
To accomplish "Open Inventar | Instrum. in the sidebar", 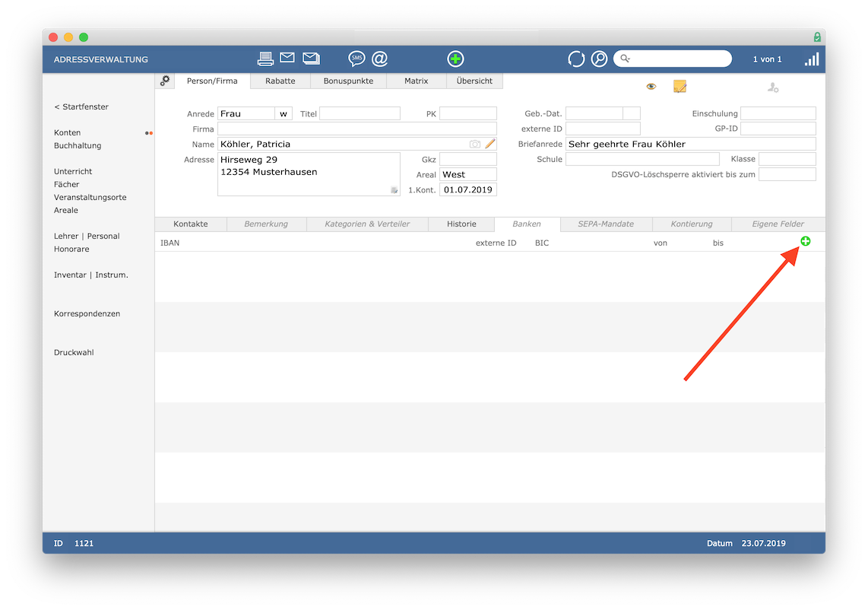I will [90, 275].
